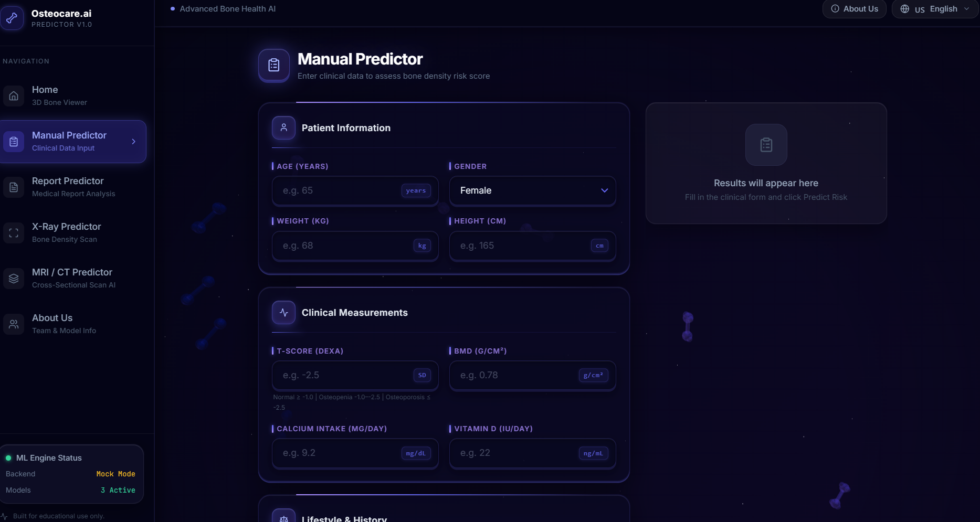The image size is (980, 522).
Task: Focus the Vitamin D input field
Action: [x=532, y=453]
